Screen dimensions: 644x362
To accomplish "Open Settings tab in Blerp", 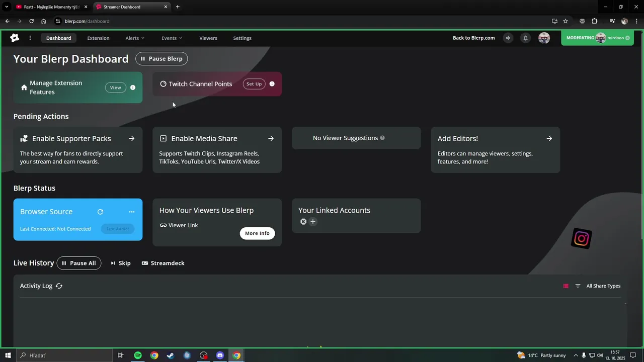I will pos(243,38).
